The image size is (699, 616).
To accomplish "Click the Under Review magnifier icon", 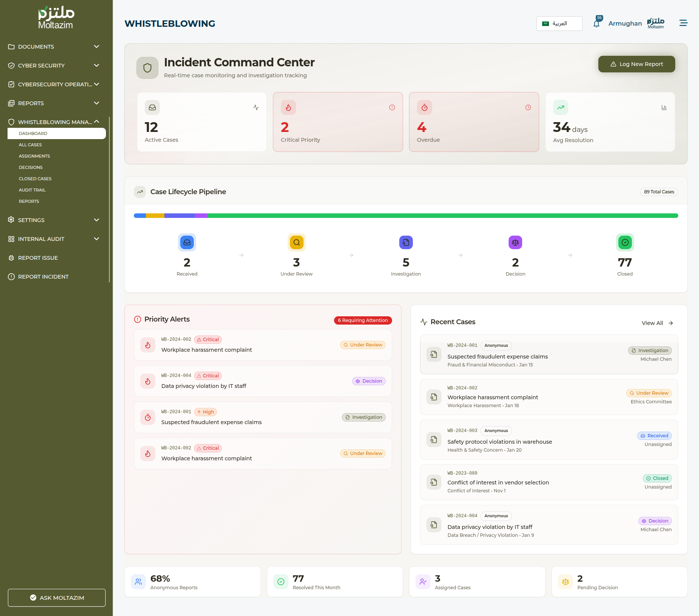I will click(296, 242).
